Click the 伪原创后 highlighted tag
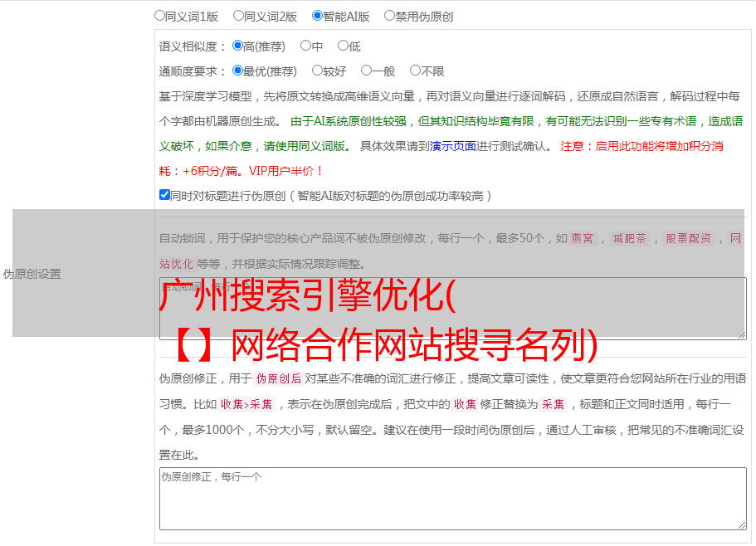This screenshot has width=756, height=546. [x=279, y=378]
